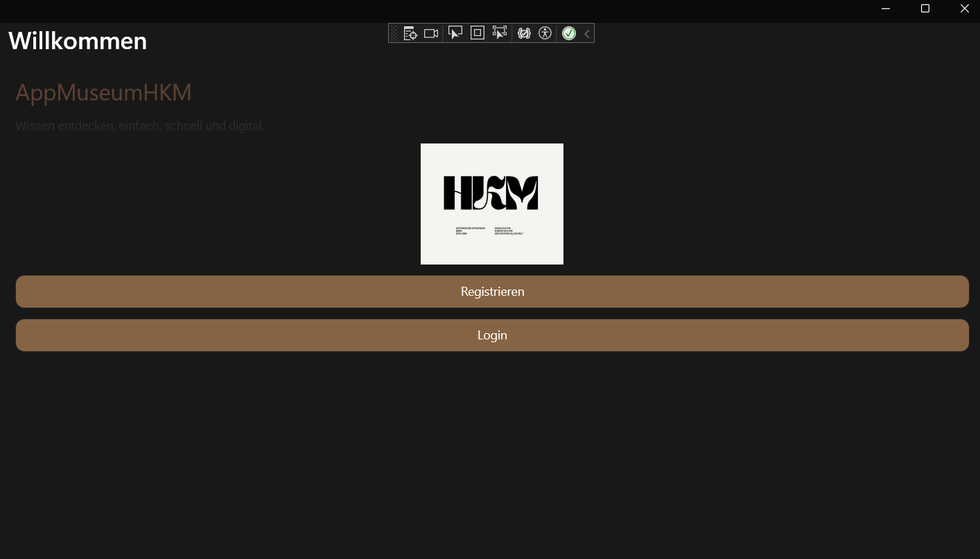Click the debug toolbar drag handle
This screenshot has width=980, height=559.
pyautogui.click(x=394, y=33)
